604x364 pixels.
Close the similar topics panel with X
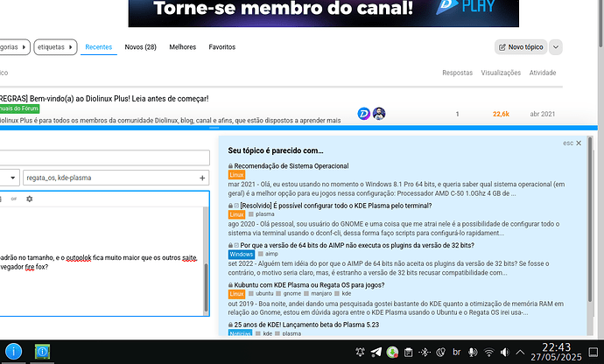pos(579,143)
